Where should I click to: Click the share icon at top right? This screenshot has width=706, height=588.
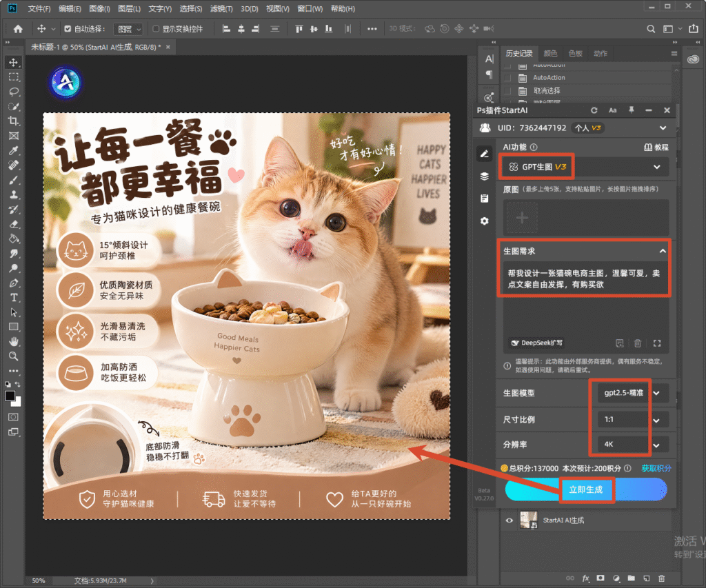pos(694,29)
